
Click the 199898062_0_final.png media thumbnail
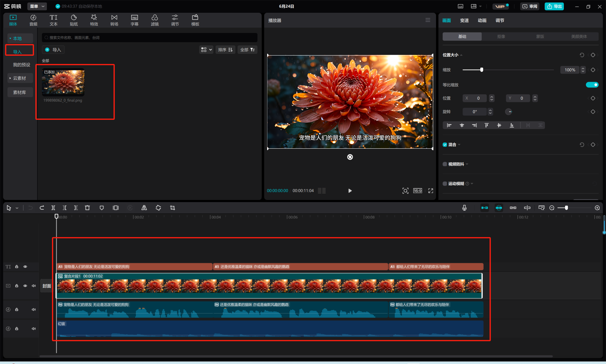(63, 82)
